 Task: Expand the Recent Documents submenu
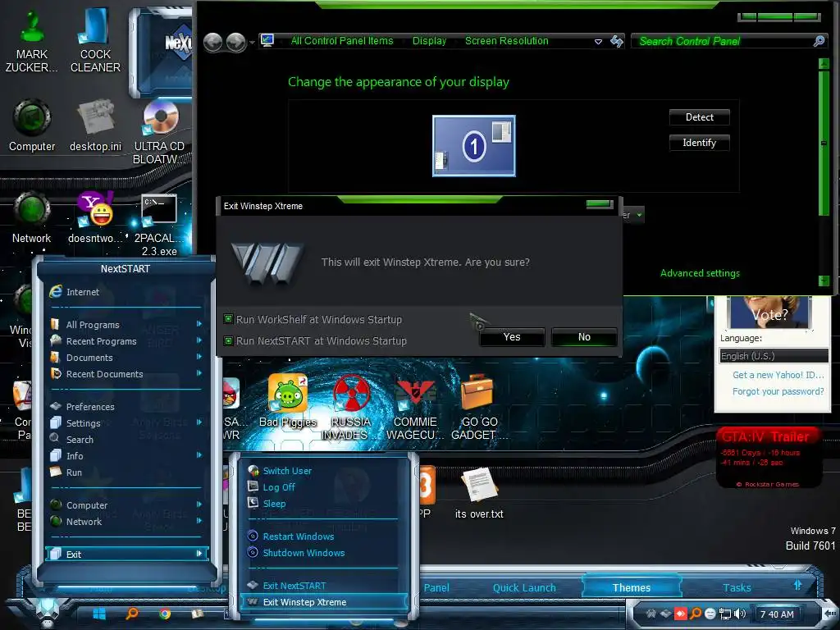126,374
